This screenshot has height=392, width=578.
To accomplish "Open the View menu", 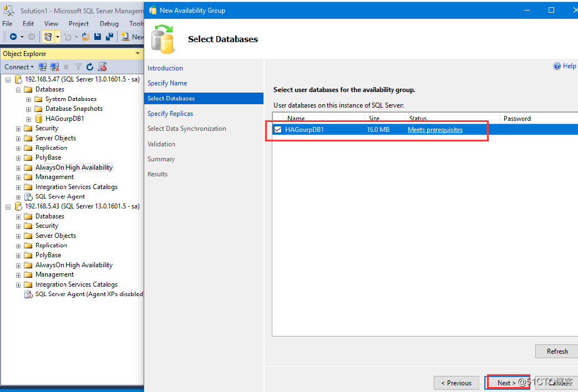I will [51, 24].
